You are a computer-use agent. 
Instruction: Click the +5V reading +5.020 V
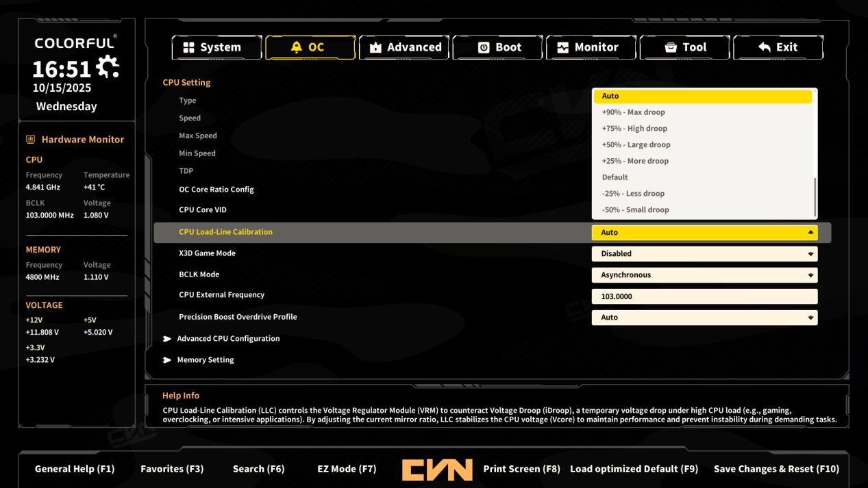pos(98,333)
